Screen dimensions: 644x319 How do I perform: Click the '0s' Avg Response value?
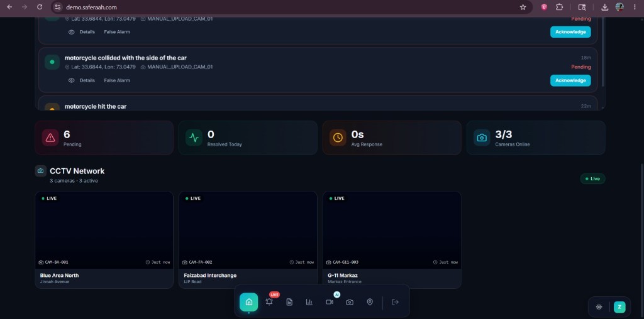357,134
